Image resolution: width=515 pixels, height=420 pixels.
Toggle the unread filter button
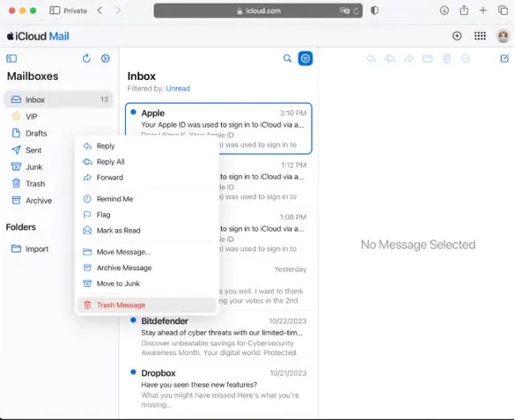tap(305, 58)
